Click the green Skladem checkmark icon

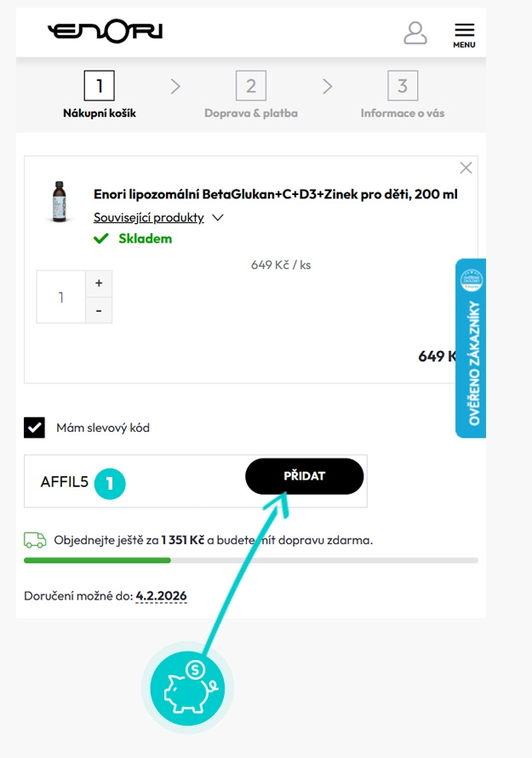click(100, 237)
